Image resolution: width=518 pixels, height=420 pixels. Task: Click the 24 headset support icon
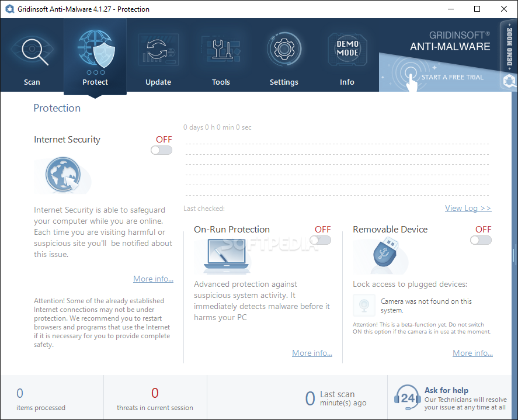pos(407,397)
